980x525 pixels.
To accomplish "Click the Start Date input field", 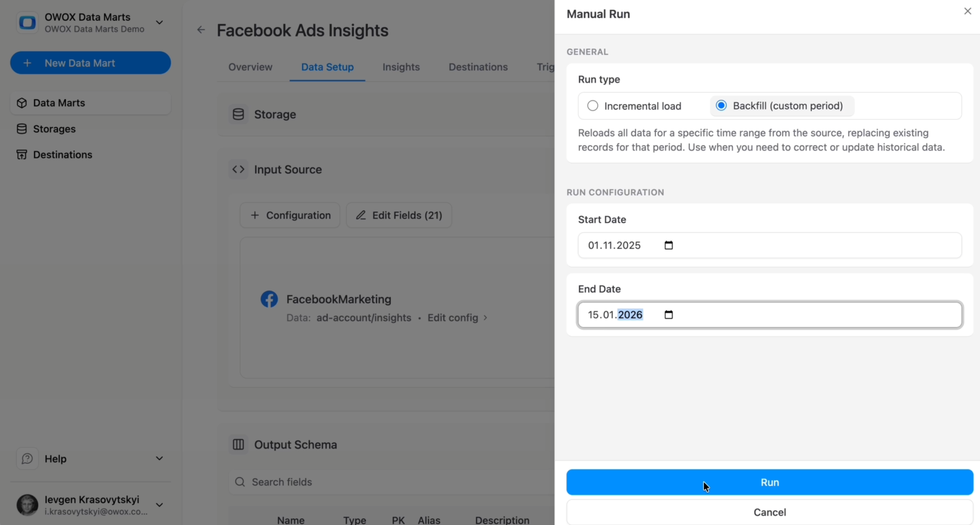I will pyautogui.click(x=770, y=245).
